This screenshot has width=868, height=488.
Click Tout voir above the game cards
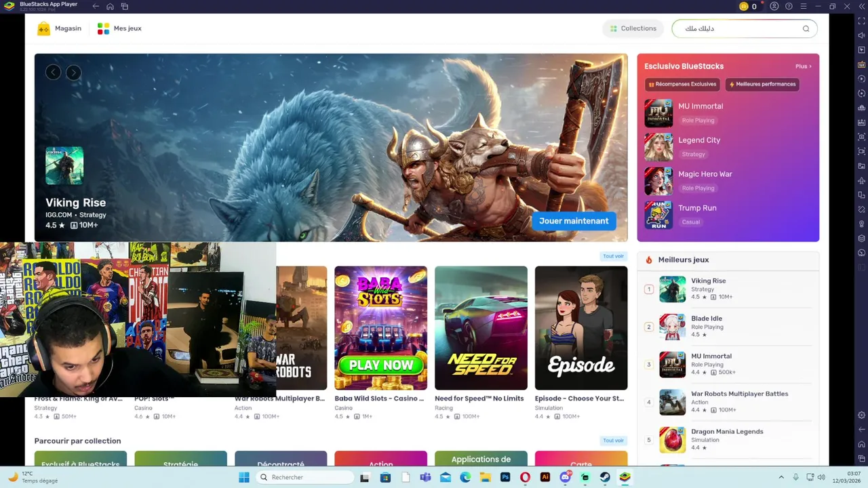(613, 256)
